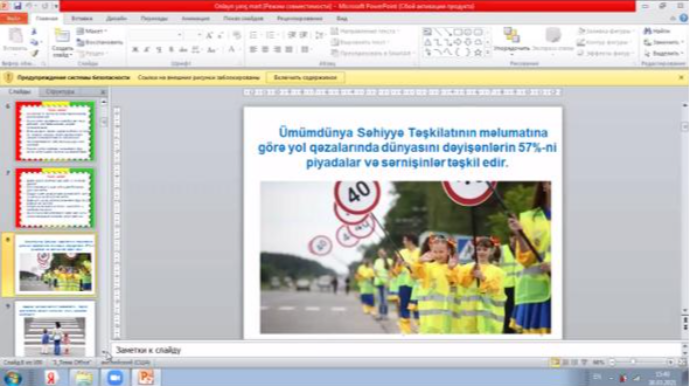
Task: Toggle italic formatting
Action: click(147, 50)
